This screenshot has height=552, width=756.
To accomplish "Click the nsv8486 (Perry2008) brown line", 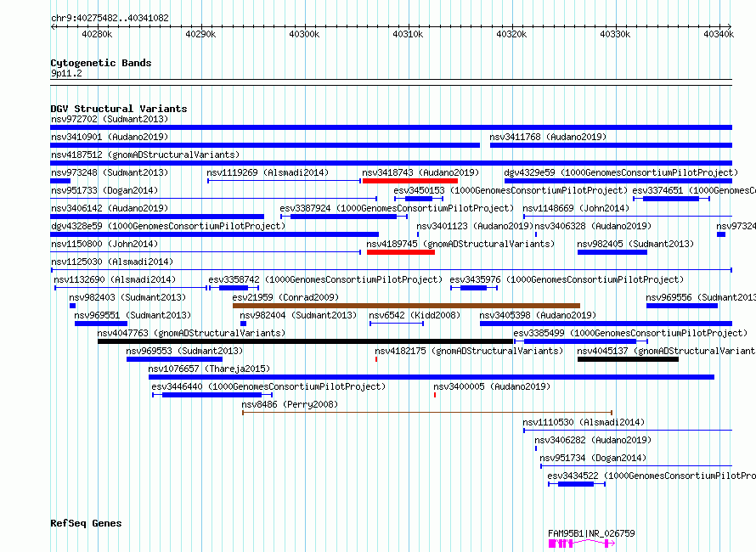I will [427, 413].
